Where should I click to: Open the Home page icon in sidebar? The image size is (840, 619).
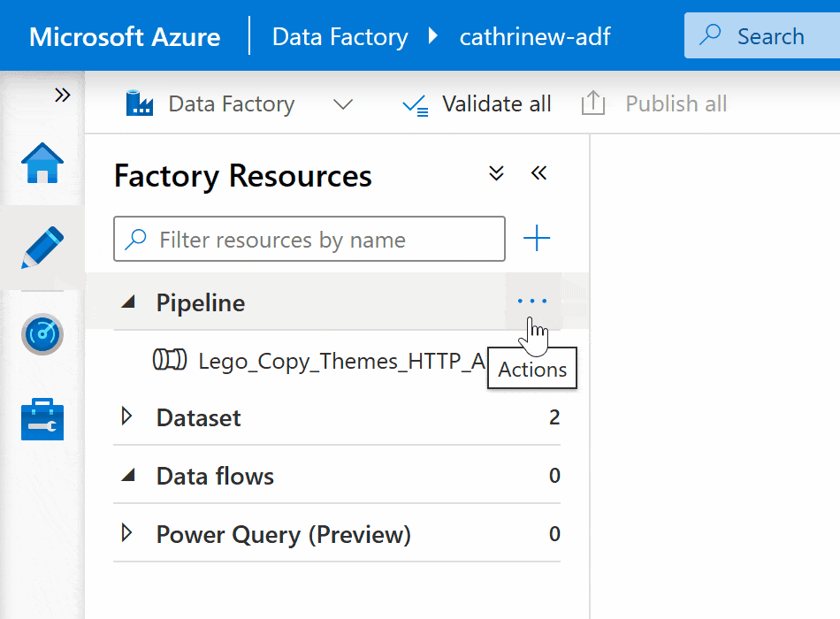tap(42, 163)
